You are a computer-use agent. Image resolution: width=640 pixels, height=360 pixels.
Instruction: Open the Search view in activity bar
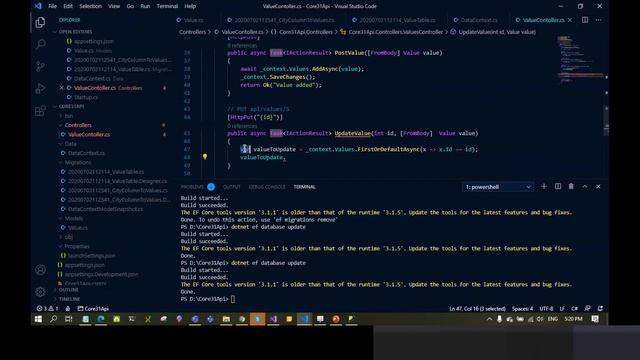tap(40, 44)
